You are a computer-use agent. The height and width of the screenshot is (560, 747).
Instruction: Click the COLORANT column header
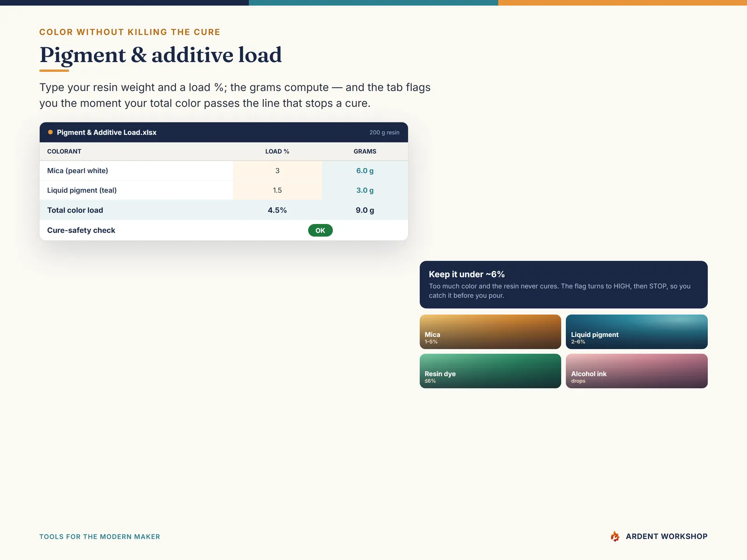[64, 151]
